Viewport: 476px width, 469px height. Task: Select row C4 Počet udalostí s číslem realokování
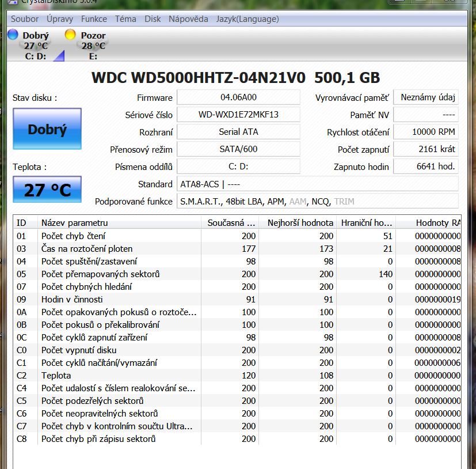(237, 388)
